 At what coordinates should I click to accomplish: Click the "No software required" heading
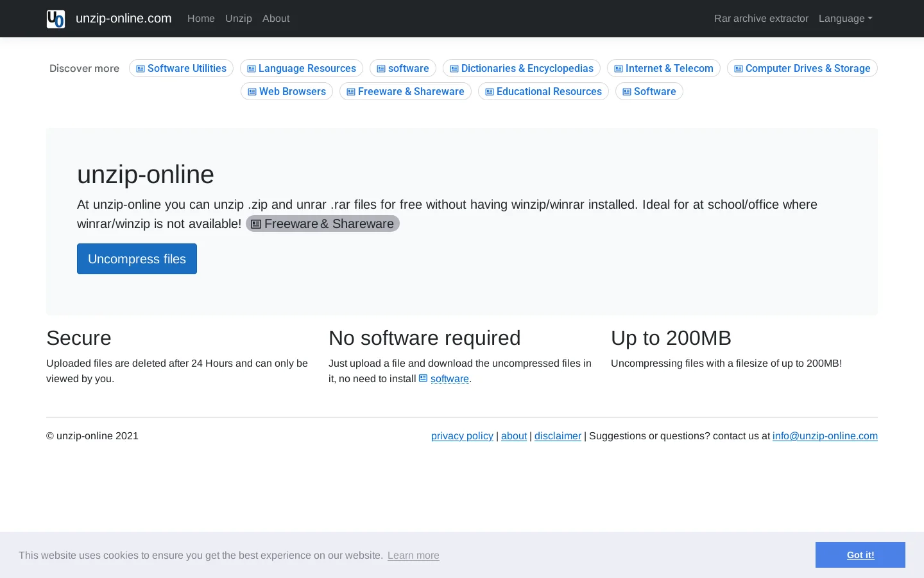pos(425,338)
